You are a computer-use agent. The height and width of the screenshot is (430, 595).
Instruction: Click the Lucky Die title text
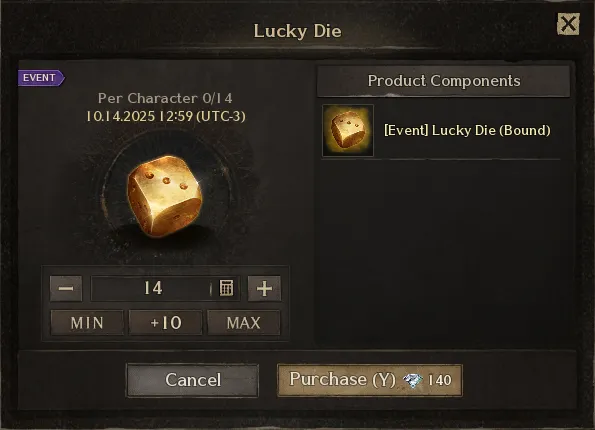298,31
